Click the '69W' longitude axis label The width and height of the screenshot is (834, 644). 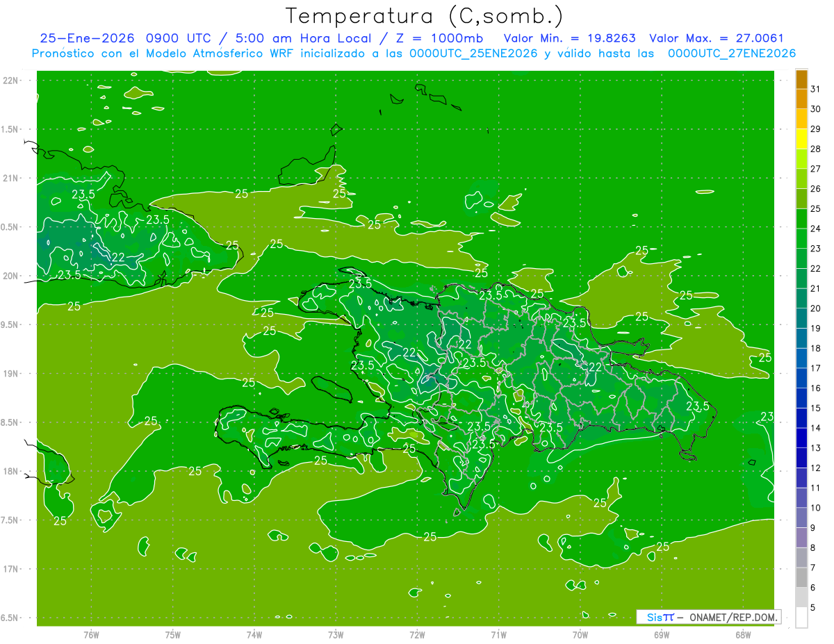pos(662,635)
